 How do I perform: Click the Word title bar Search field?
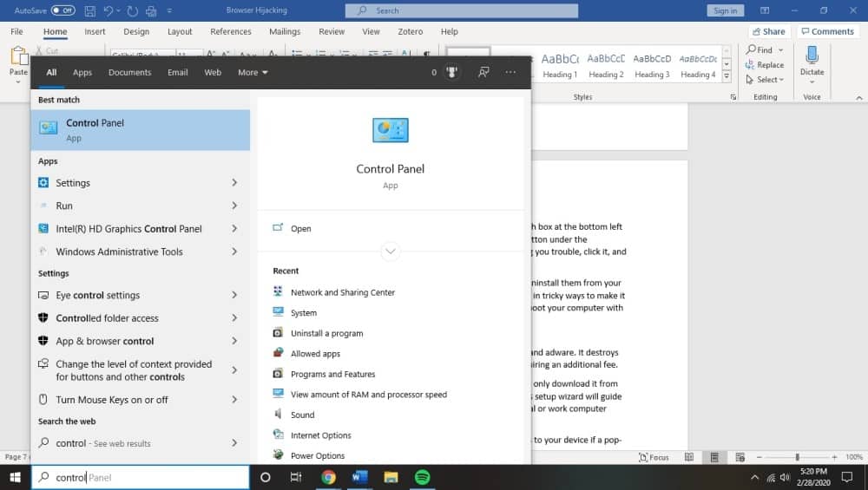pos(462,10)
